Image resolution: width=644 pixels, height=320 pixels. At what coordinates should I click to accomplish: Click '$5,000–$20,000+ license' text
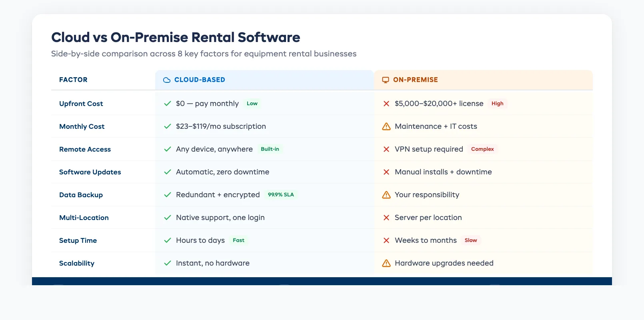coord(439,104)
